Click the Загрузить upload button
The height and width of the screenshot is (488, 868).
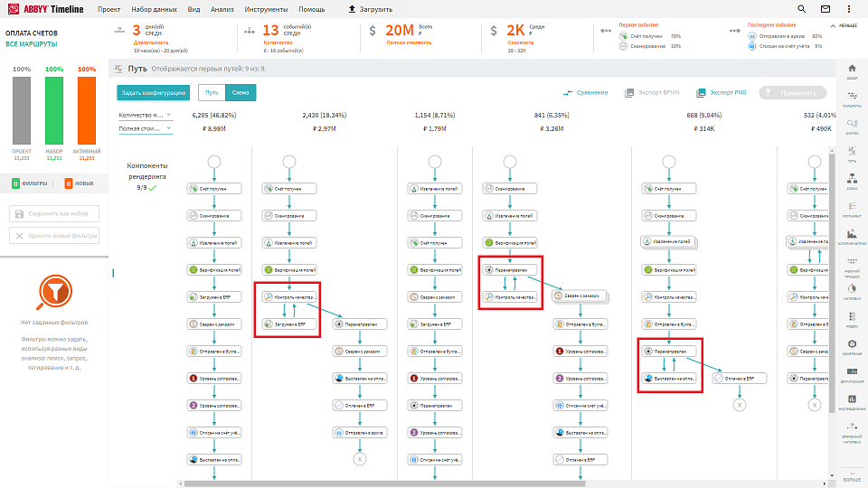[x=371, y=9]
